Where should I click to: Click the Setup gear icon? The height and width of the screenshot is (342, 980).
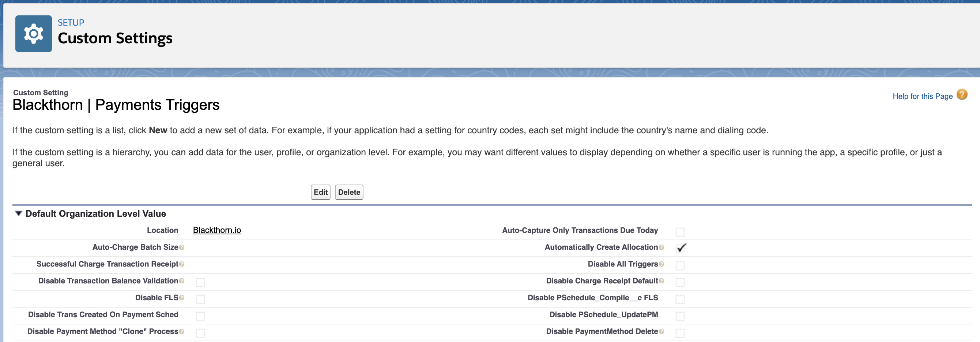34,34
